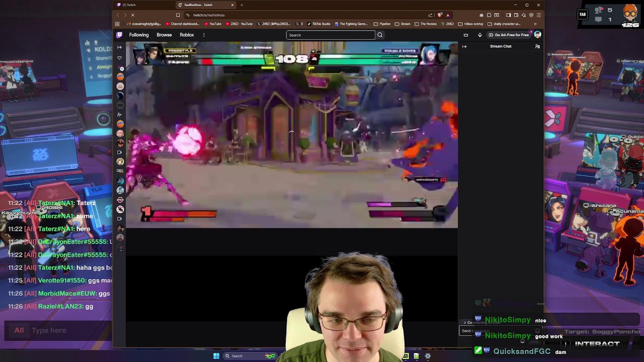Expand the Twitch left sidebar
The height and width of the screenshot is (362, 644).
point(119,47)
